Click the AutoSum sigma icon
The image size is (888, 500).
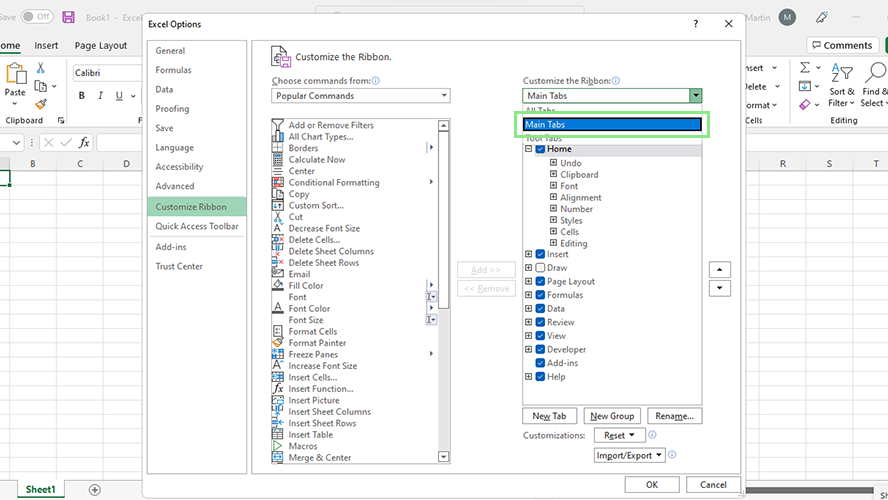click(805, 68)
